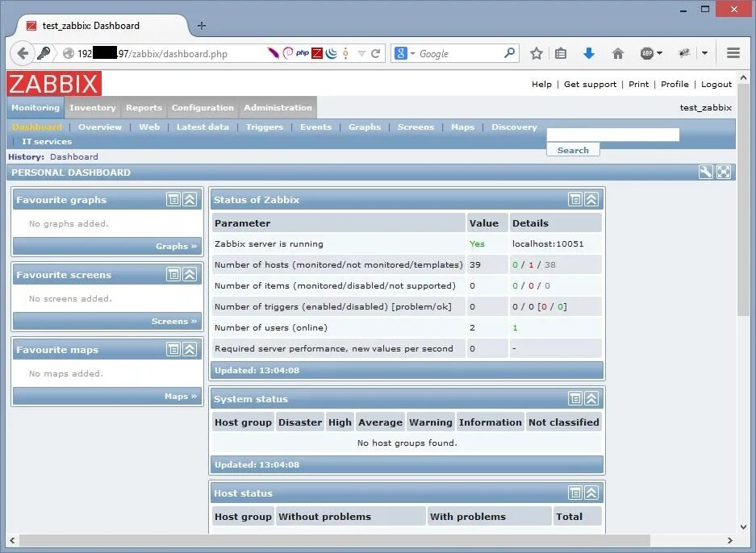The image size is (756, 553).
Task: Open the Reports main tab
Action: tap(144, 107)
